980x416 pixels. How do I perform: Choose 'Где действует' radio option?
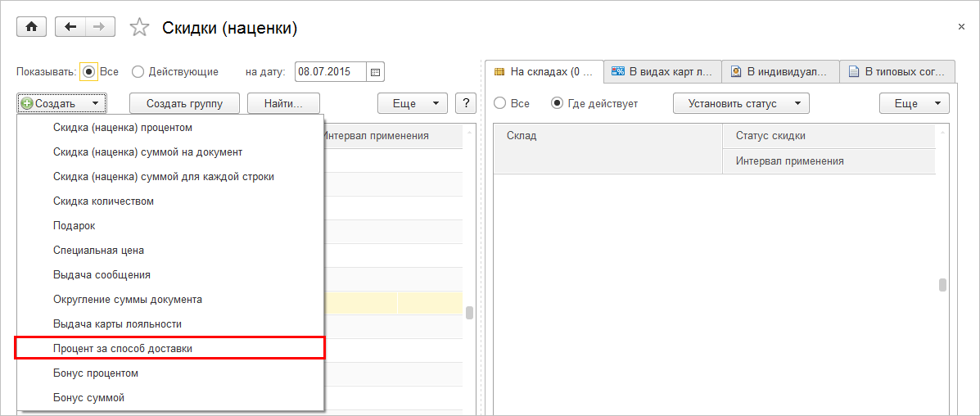coord(558,104)
